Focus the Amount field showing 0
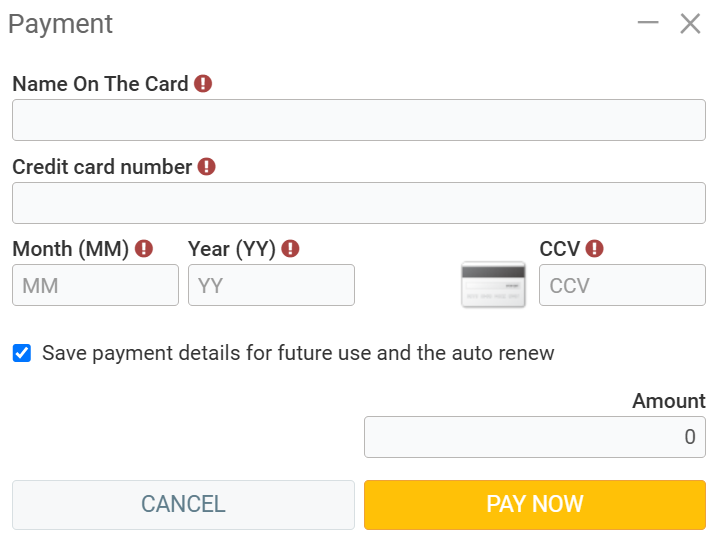Image resolution: width=713 pixels, height=533 pixels. click(x=535, y=437)
